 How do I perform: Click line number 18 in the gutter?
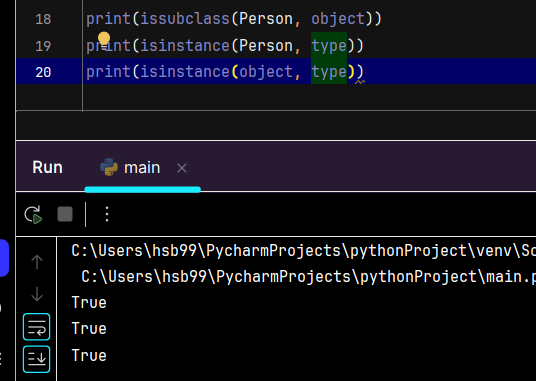coord(43,19)
